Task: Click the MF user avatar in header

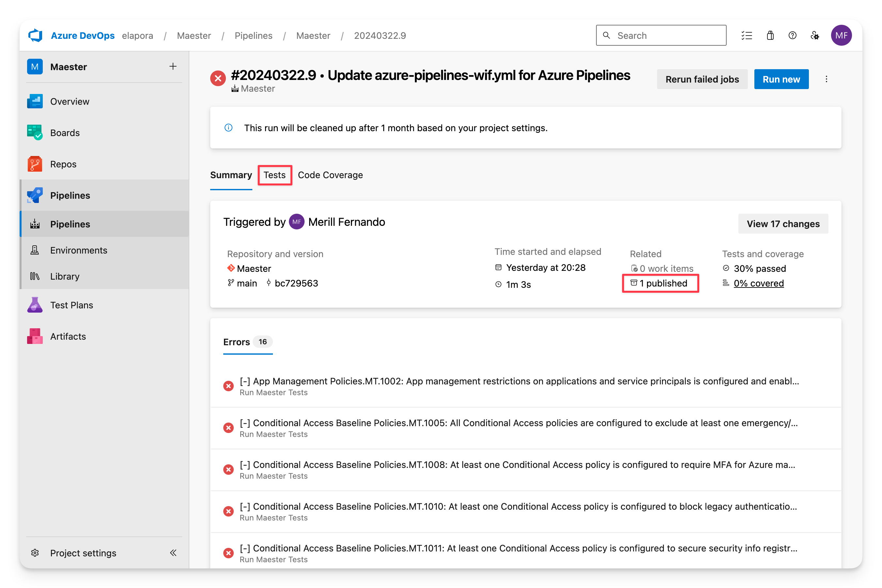Action: point(841,35)
